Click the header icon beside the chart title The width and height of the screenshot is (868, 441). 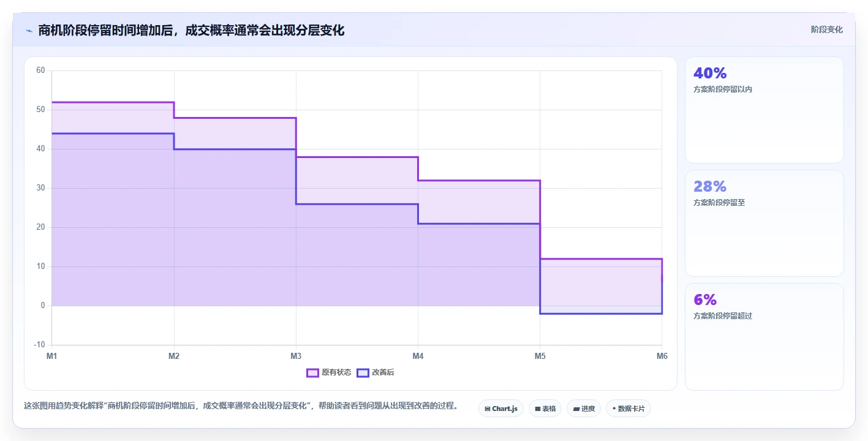[x=29, y=30]
